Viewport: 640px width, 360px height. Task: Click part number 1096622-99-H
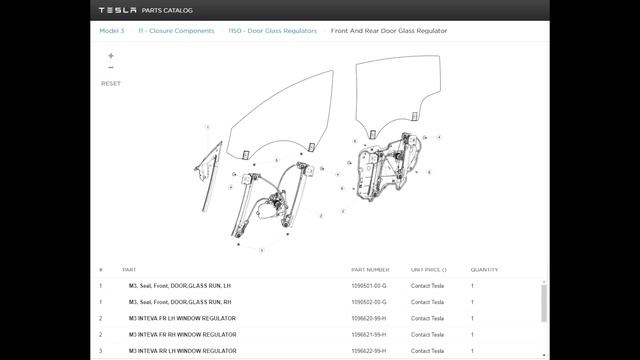click(369, 351)
